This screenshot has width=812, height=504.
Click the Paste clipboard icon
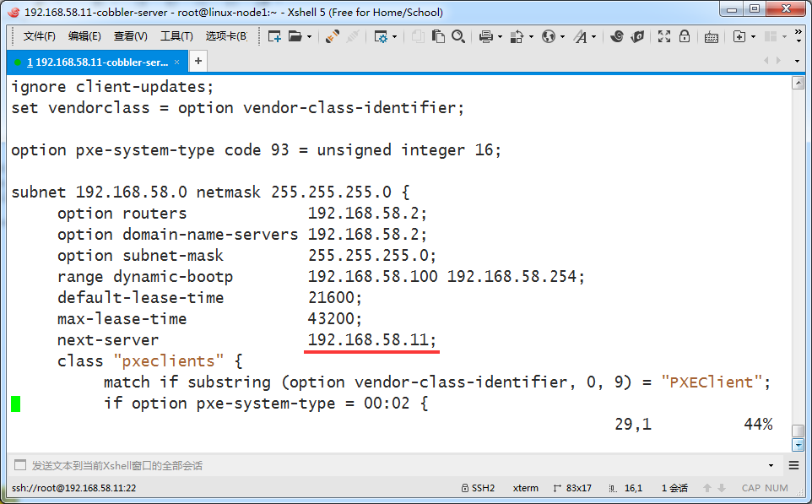[438, 36]
